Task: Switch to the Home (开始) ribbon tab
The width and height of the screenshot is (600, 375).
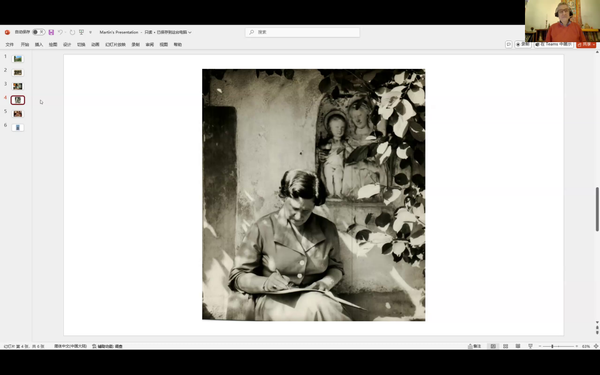Action: [x=25, y=45]
